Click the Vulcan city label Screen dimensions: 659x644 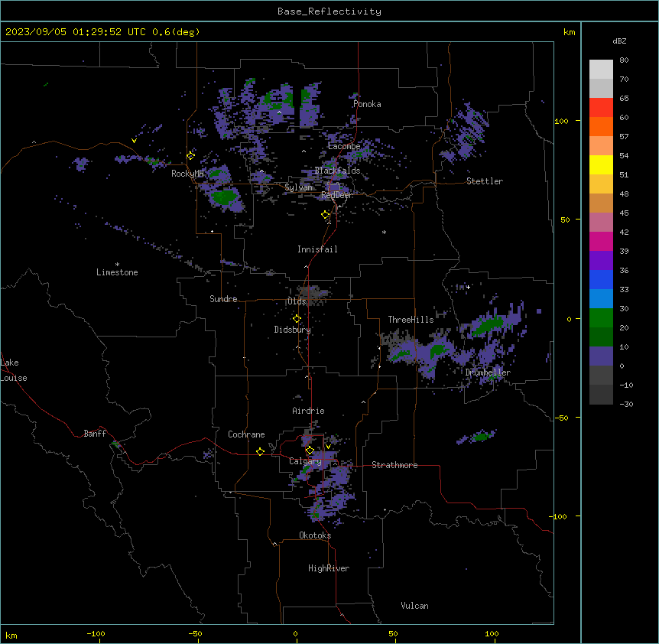414,606
